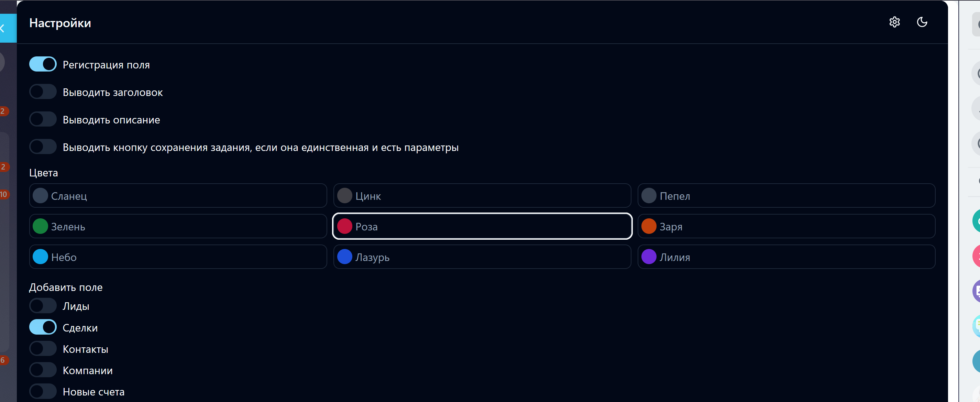
Task: Switch theme with the moon icon
Action: point(922,22)
